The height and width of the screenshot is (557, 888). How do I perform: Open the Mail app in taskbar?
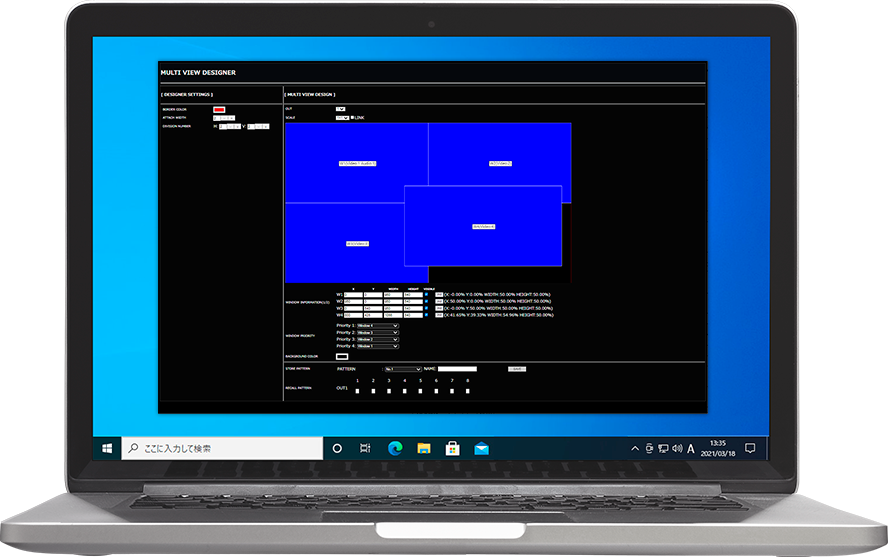[x=481, y=448]
